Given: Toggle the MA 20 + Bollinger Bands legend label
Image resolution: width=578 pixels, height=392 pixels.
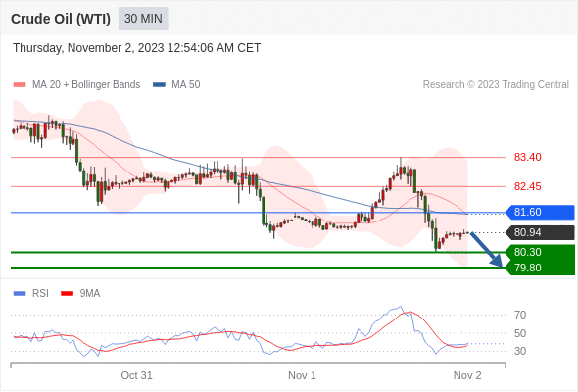Looking at the screenshot, I should [86, 85].
